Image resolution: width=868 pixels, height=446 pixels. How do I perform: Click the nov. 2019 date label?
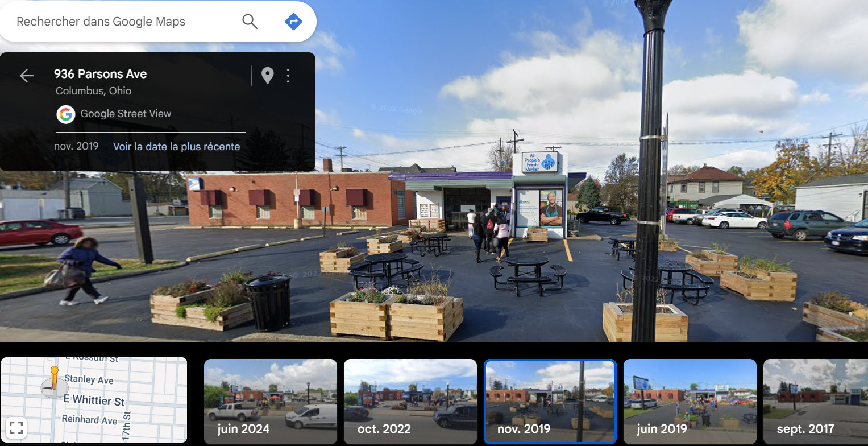point(76,146)
